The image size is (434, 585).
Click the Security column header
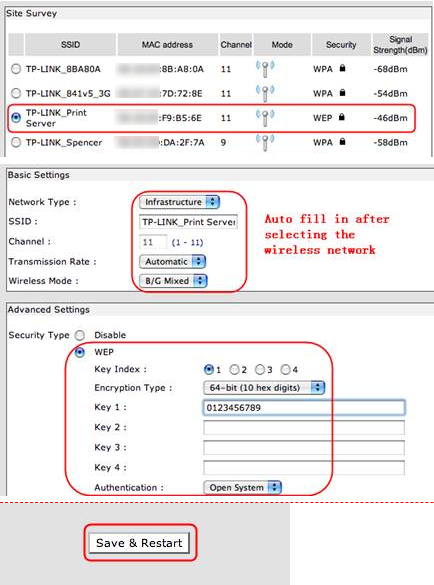point(341,45)
